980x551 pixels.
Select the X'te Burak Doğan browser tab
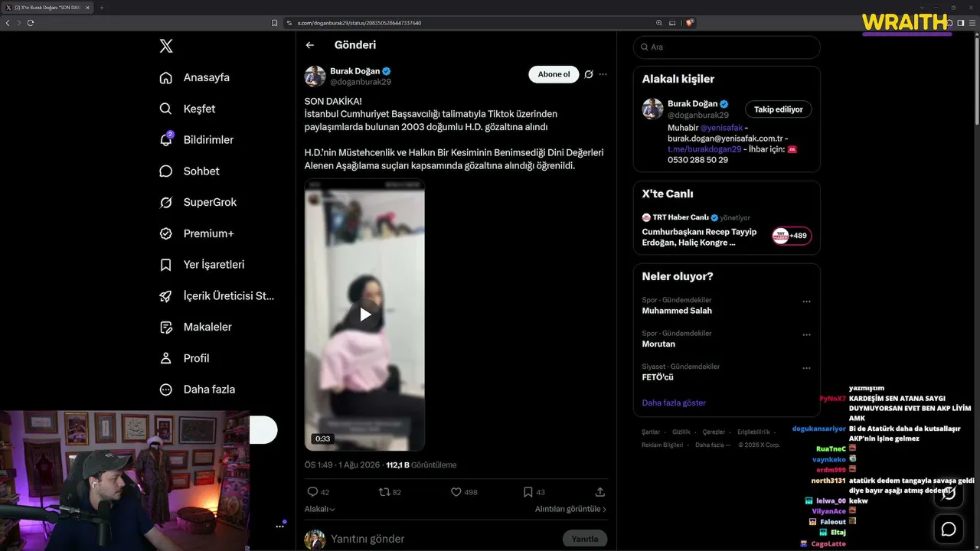(x=47, y=8)
